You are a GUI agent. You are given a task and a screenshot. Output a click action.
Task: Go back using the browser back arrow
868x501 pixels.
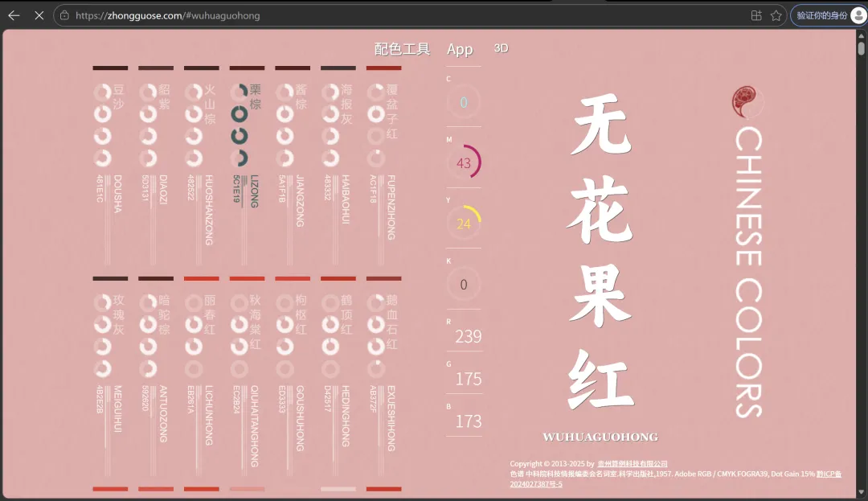click(14, 15)
